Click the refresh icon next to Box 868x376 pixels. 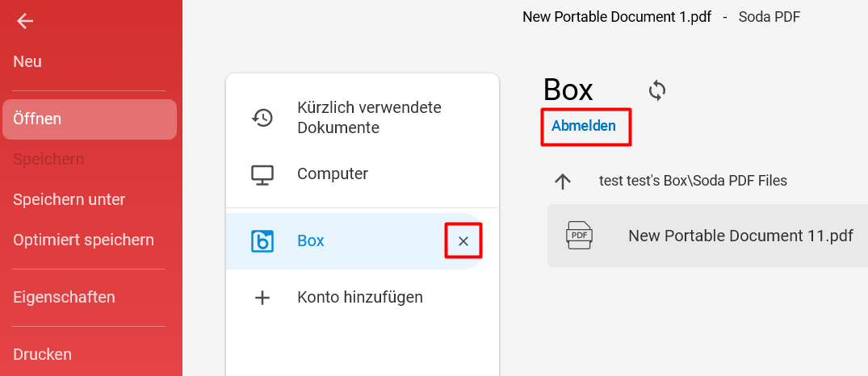point(657,90)
